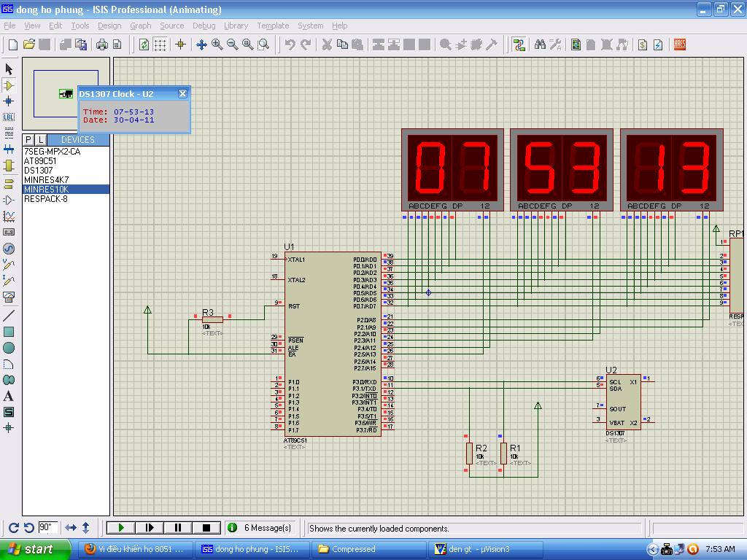Click the binoculars Search and Tag icon
The image size is (747, 560).
click(540, 44)
